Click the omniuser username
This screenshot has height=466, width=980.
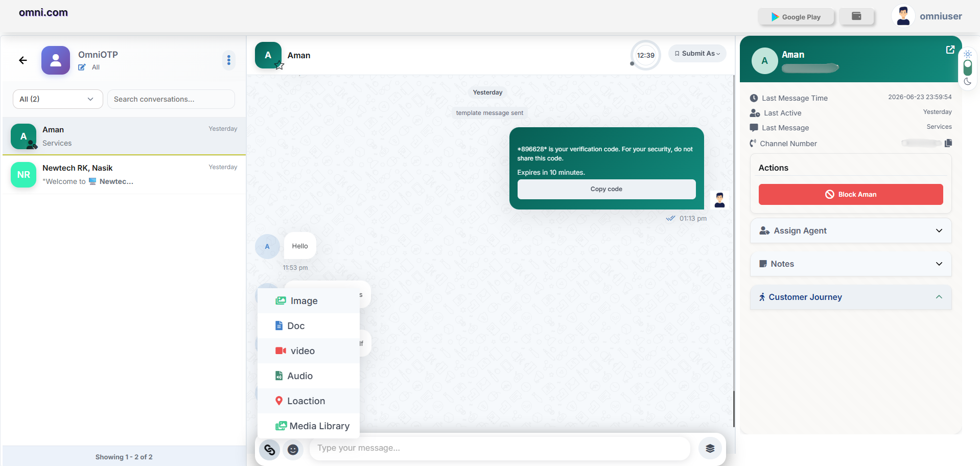tap(941, 16)
